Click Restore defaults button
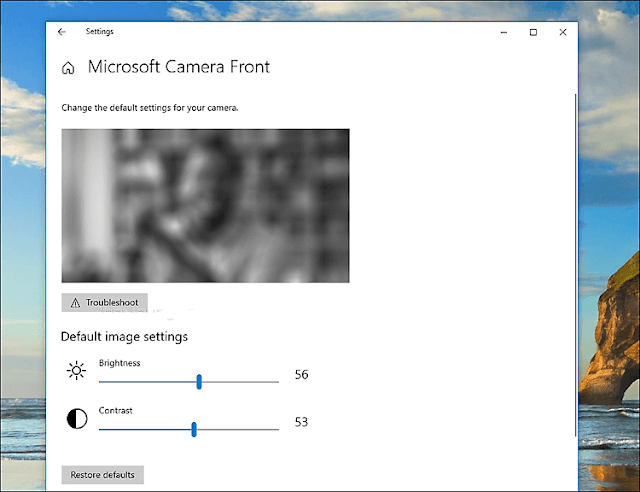Image resolution: width=640 pixels, height=492 pixels. pyautogui.click(x=102, y=475)
